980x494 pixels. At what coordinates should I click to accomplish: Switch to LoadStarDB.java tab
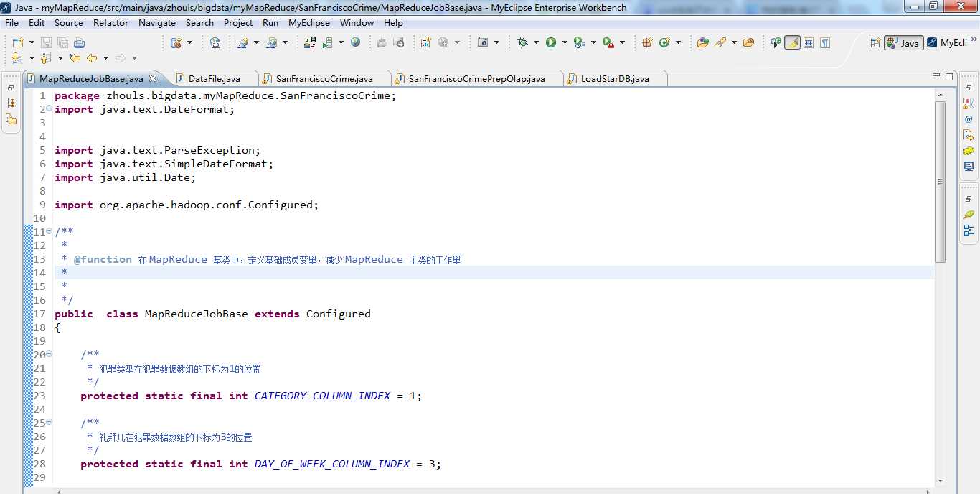pyautogui.click(x=615, y=78)
